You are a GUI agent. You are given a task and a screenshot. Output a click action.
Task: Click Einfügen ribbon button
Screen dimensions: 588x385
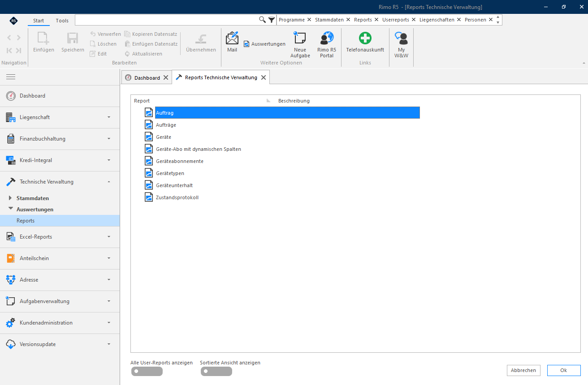click(x=43, y=42)
